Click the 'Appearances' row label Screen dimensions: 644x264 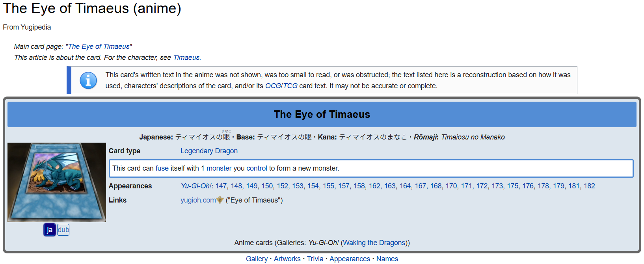pos(130,186)
